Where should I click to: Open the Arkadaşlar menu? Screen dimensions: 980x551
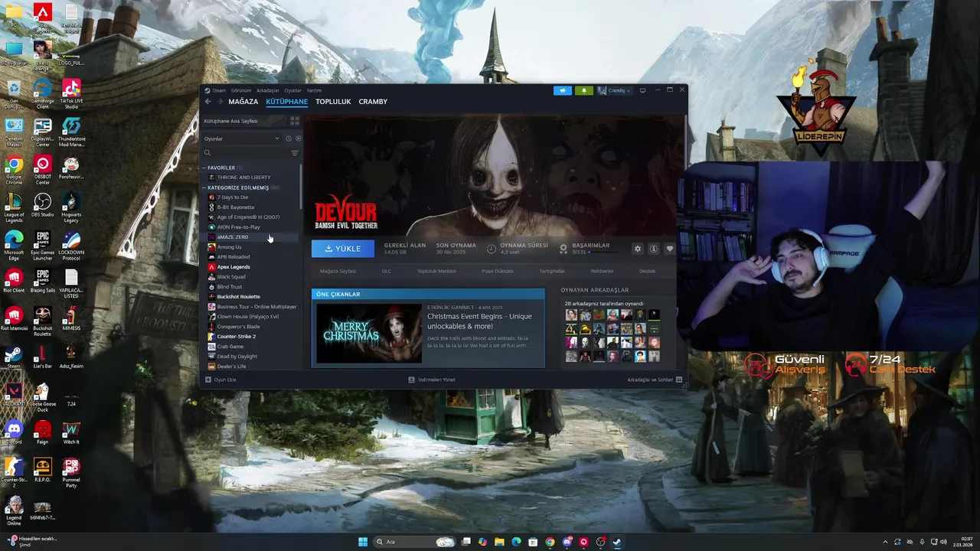click(268, 90)
